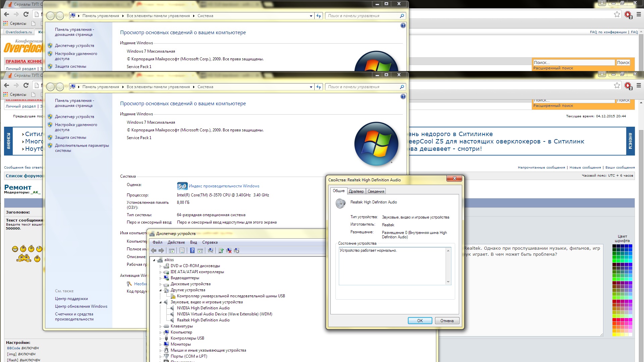
Task: Collapse the aikiss root node
Action: [154, 260]
